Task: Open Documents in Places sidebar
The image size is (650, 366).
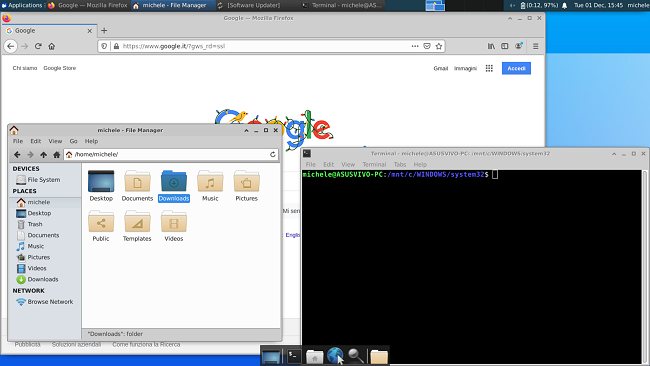Action: [38, 235]
